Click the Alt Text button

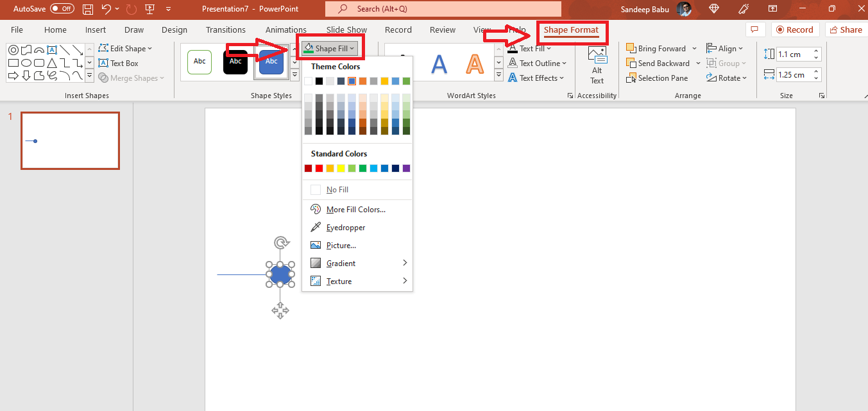[x=597, y=65]
